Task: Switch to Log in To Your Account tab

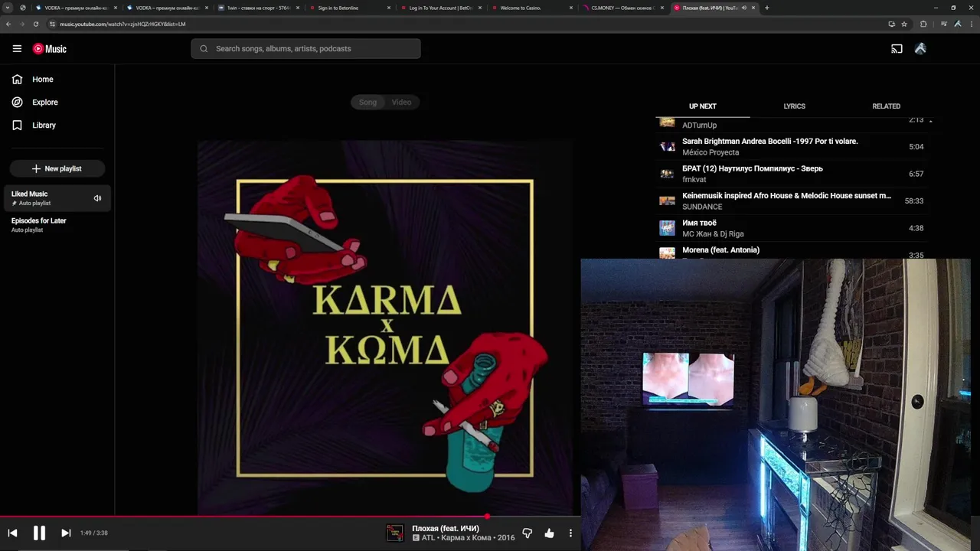Action: (x=440, y=8)
